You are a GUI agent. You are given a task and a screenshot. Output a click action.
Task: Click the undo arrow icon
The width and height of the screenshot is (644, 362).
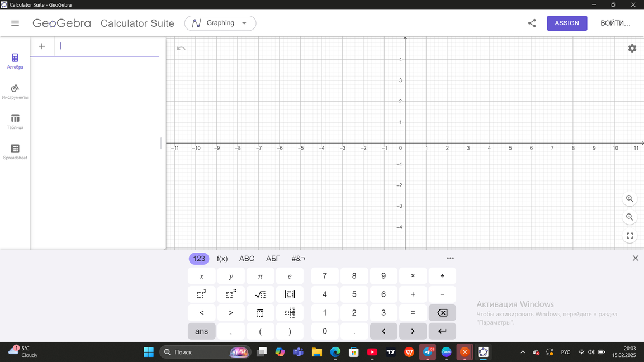coord(181,49)
